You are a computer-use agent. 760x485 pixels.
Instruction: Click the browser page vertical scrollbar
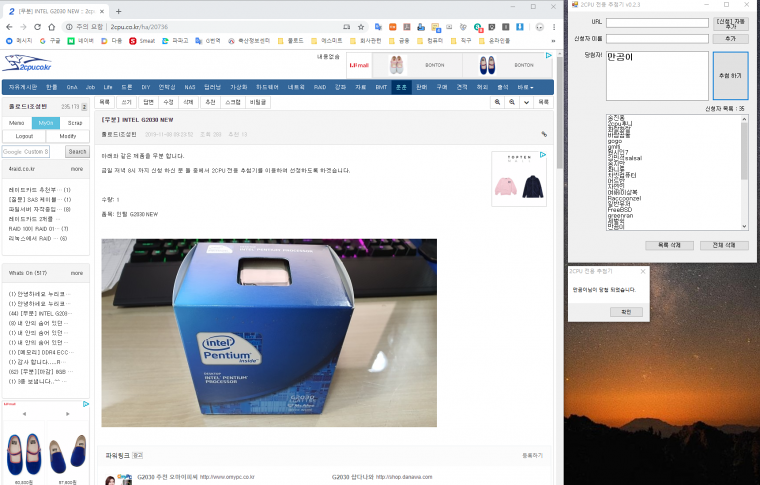point(560,111)
